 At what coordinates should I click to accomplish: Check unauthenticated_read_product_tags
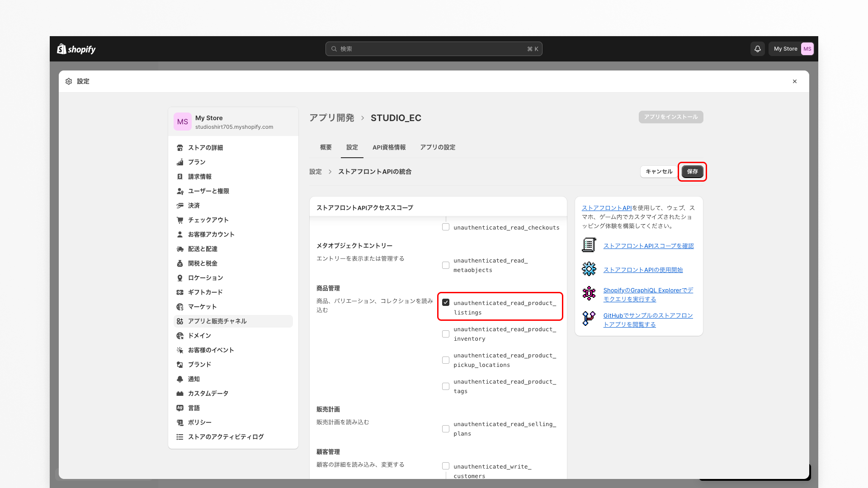coord(446,386)
